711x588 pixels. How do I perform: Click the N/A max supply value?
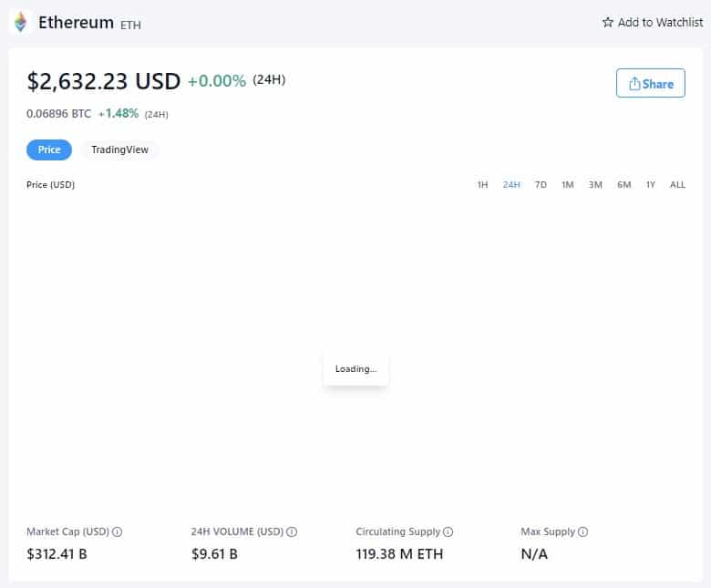tap(534, 554)
